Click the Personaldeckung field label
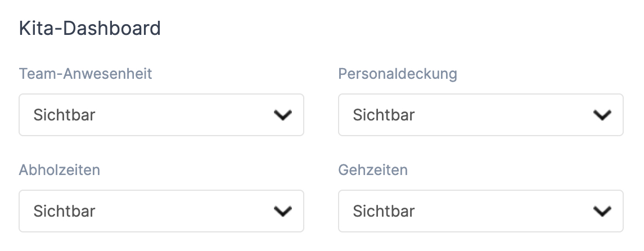This screenshot has width=644, height=251. pos(398,74)
